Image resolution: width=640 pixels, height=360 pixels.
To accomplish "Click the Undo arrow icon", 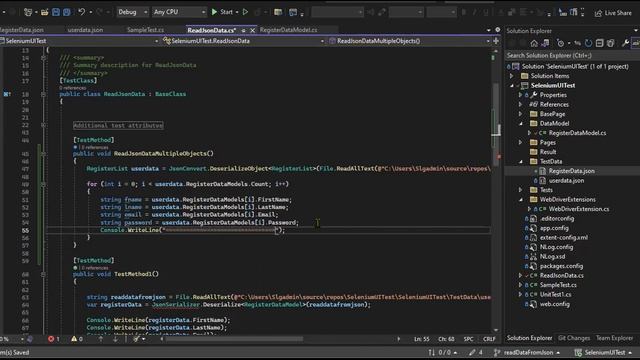I will coord(81,12).
